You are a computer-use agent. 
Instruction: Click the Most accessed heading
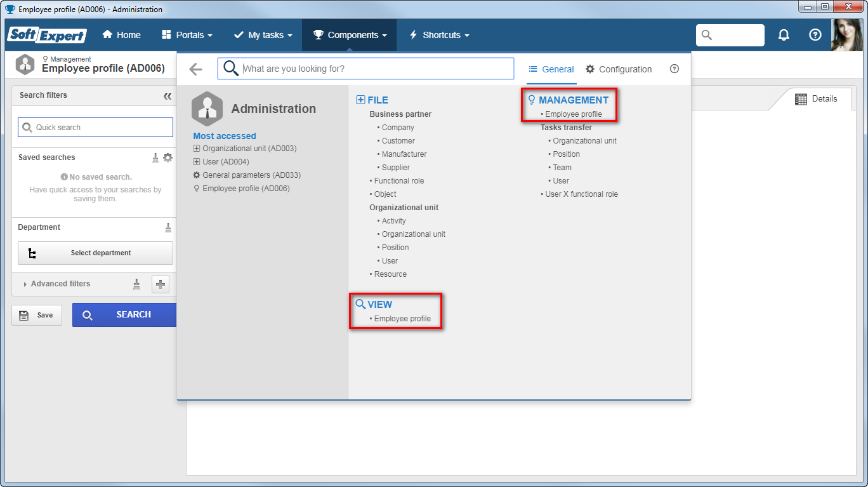tap(225, 136)
